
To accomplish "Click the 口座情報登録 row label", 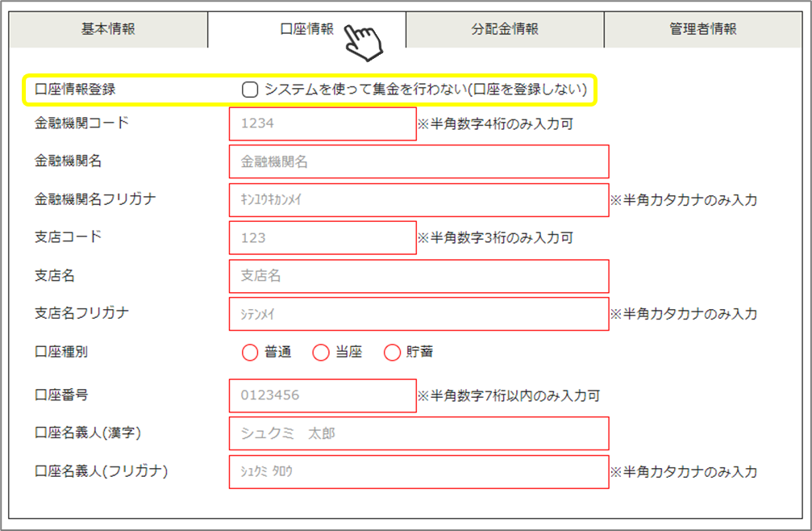I will (75, 90).
